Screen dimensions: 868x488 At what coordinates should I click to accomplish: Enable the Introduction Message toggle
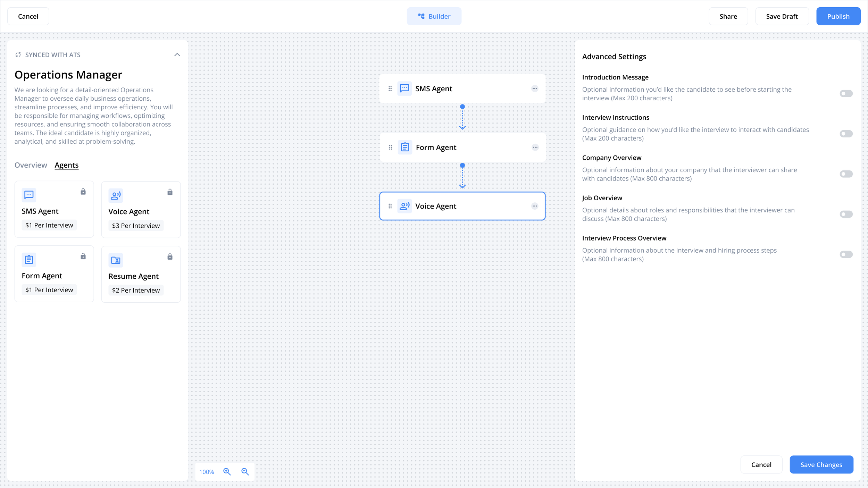pos(846,93)
